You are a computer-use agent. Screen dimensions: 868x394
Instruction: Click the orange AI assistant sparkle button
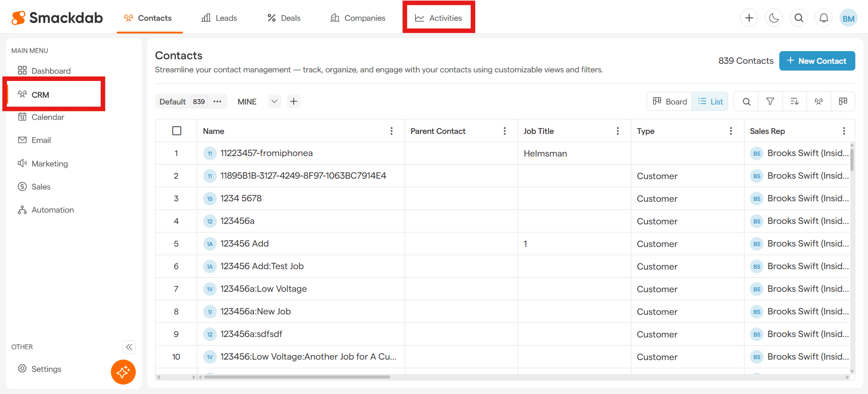123,372
